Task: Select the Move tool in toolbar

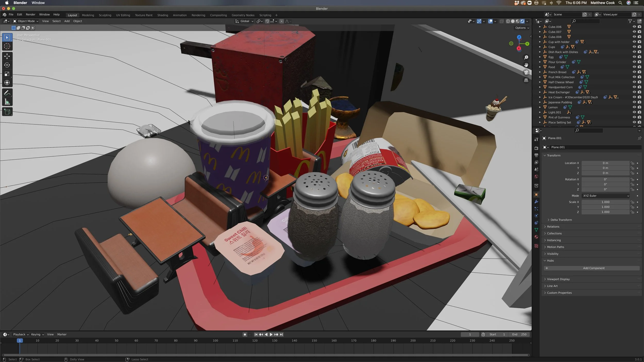Action: [x=7, y=56]
